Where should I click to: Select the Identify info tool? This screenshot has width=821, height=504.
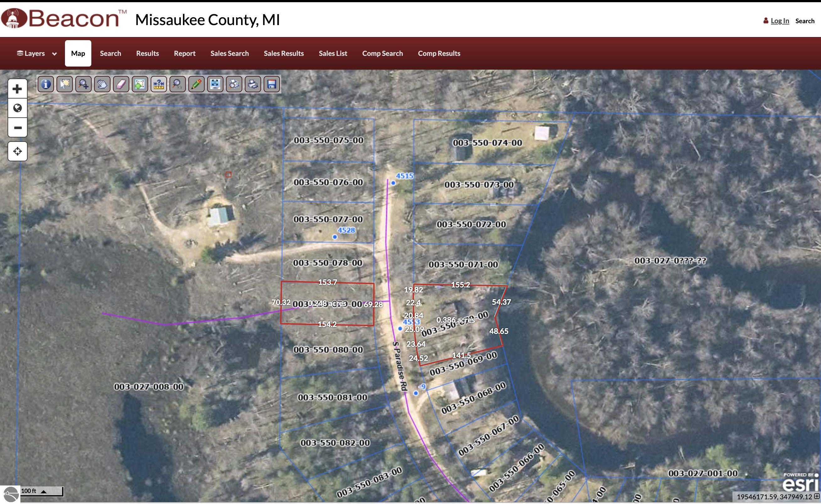coord(46,84)
